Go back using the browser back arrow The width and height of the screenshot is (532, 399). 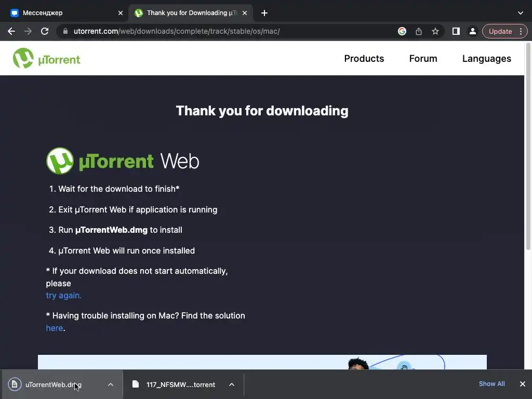point(11,31)
